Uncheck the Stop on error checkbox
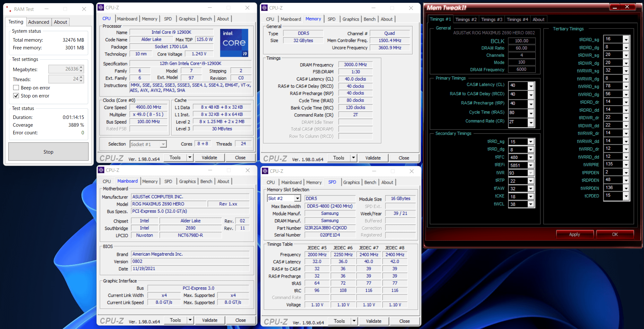The width and height of the screenshot is (644, 329). [x=16, y=96]
